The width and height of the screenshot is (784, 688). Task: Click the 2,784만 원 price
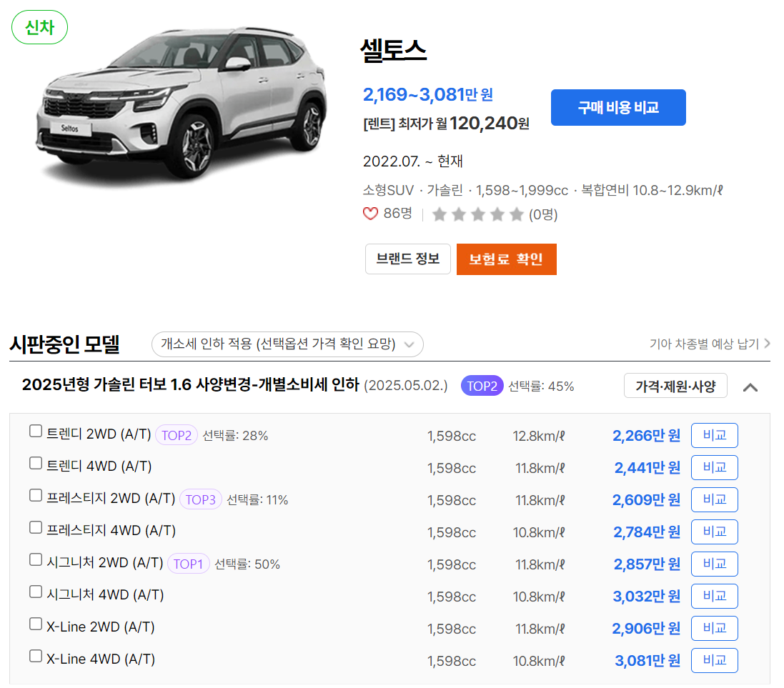pyautogui.click(x=647, y=532)
